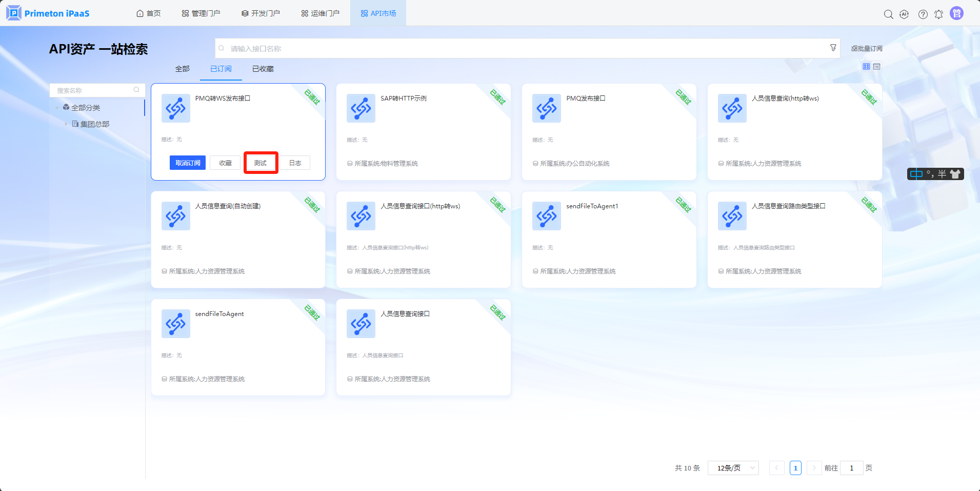Open the help question mark icon

[923, 14]
